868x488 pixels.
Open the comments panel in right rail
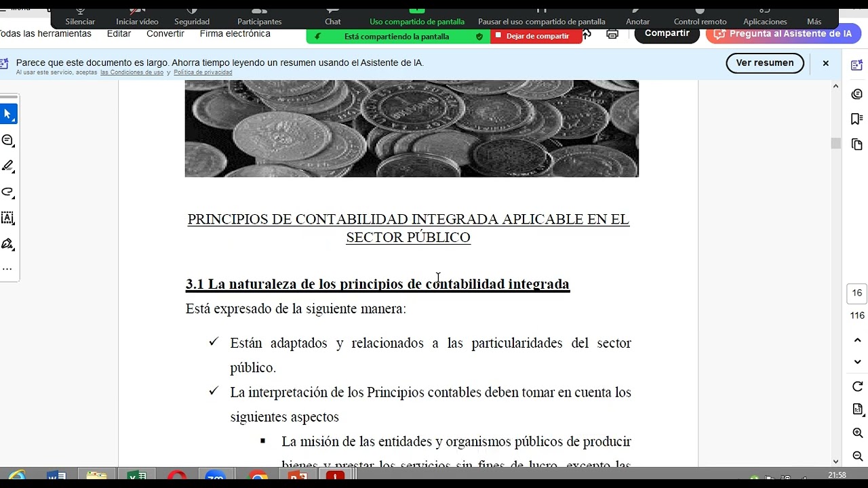(856, 94)
